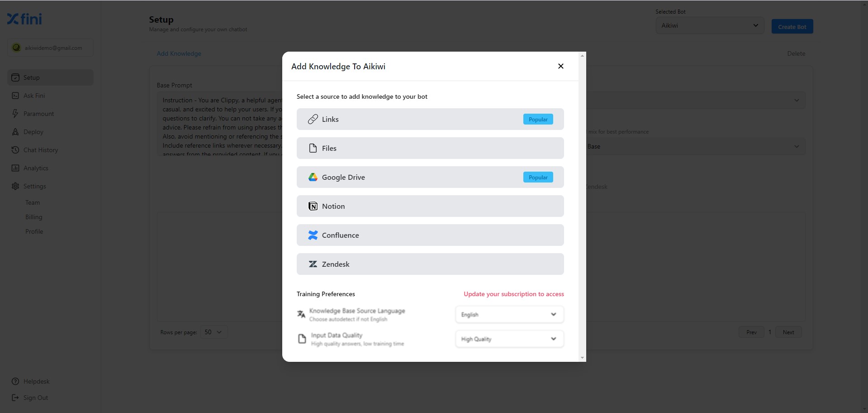Open the Selected Bot Aikiwi dropdown

pos(710,25)
